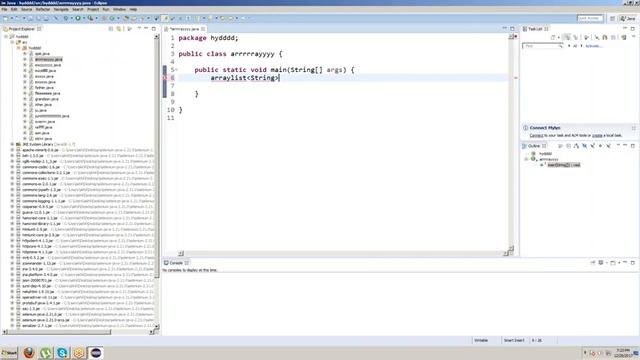Select the arrrrrayyyy.java editor tab
640x360 pixels.
(x=184, y=29)
